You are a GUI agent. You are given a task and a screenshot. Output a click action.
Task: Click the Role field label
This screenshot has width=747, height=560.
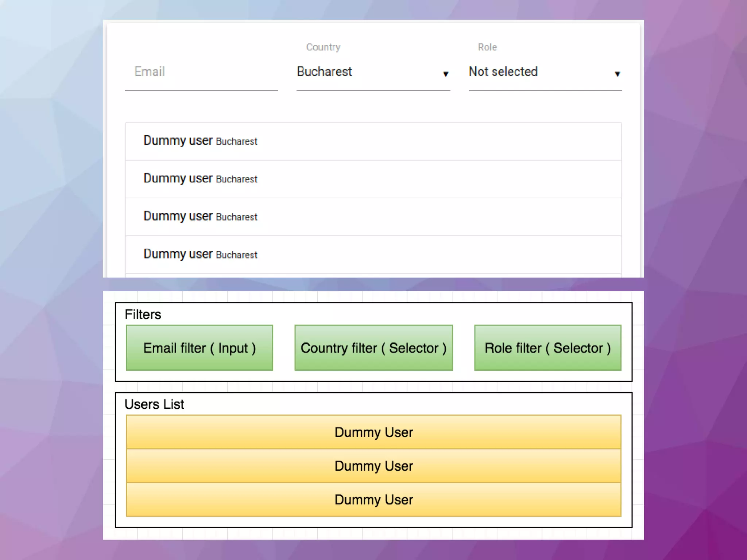[x=487, y=47]
